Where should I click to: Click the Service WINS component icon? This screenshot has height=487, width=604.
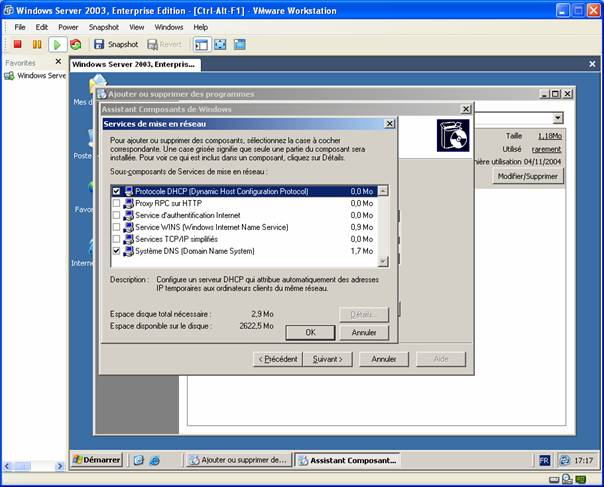click(x=128, y=227)
